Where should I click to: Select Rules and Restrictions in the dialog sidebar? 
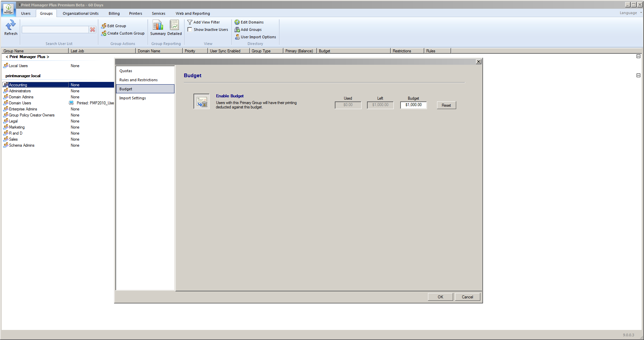point(145,80)
